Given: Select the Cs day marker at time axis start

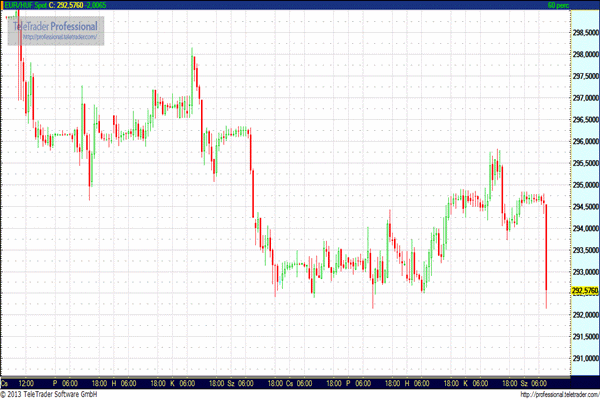Looking at the screenshot, I should (x=6, y=383).
